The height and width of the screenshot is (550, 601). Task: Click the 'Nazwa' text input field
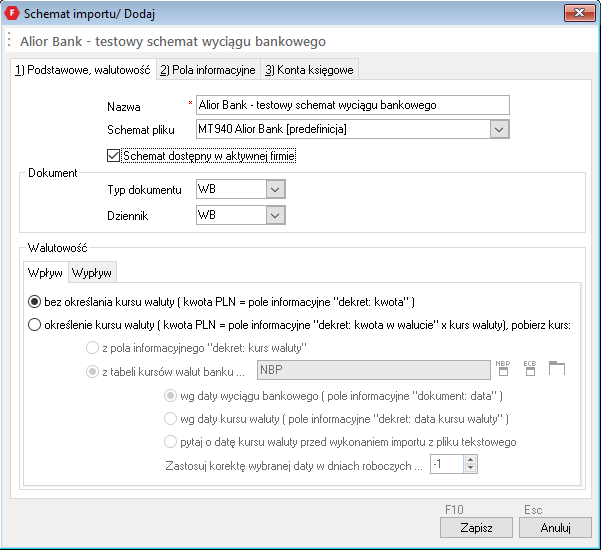coord(353,105)
